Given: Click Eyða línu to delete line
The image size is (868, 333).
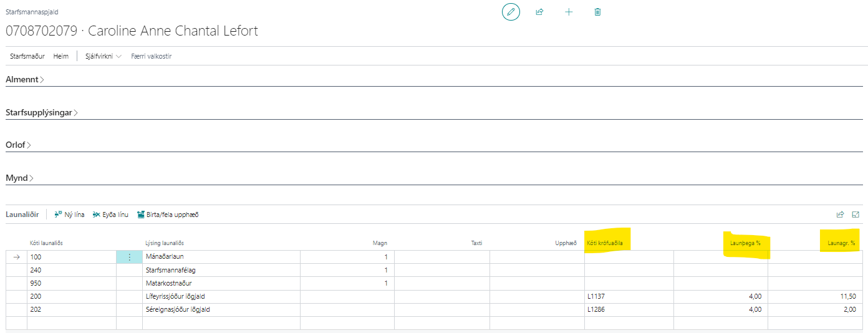Looking at the screenshot, I should click(x=110, y=215).
